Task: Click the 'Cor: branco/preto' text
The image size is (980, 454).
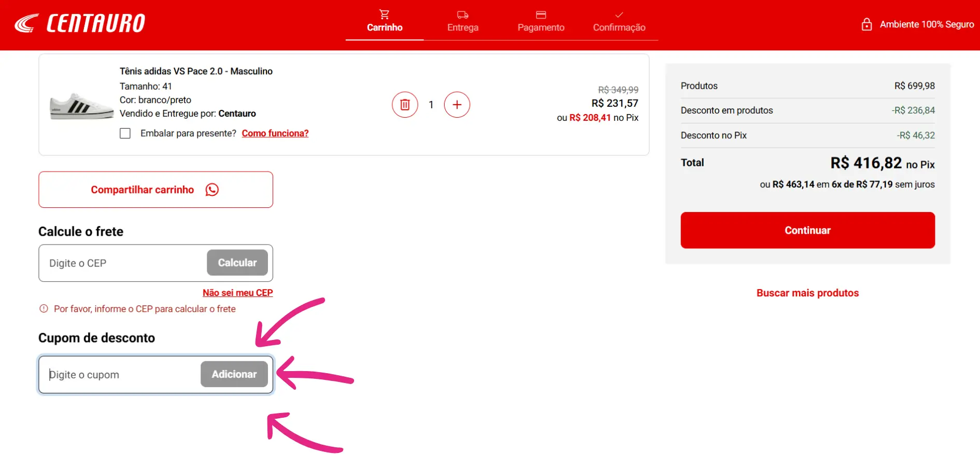Action: (x=155, y=100)
